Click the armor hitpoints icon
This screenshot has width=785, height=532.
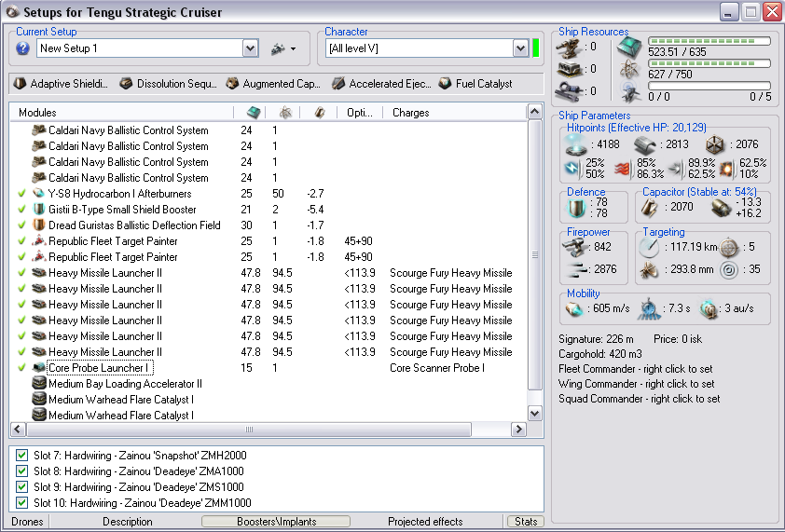[x=645, y=145]
